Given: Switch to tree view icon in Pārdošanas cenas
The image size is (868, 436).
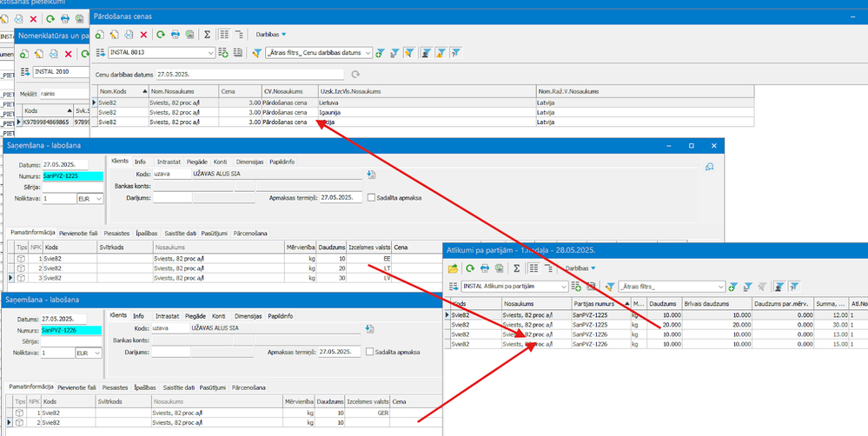Looking at the screenshot, I should click(x=239, y=34).
